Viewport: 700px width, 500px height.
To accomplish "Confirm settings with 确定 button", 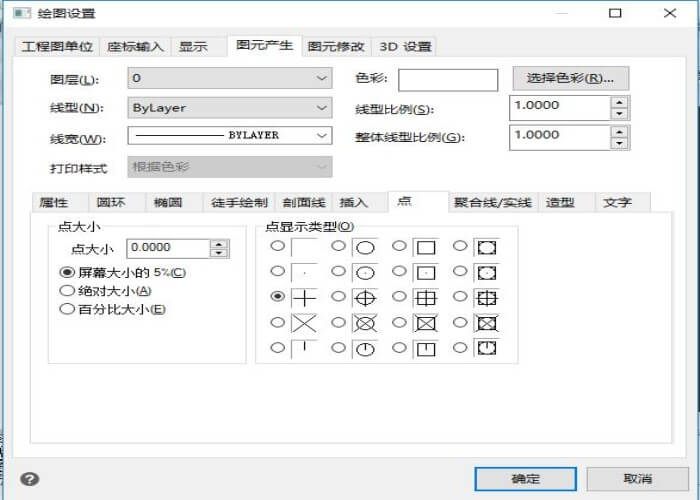I will coord(525,479).
